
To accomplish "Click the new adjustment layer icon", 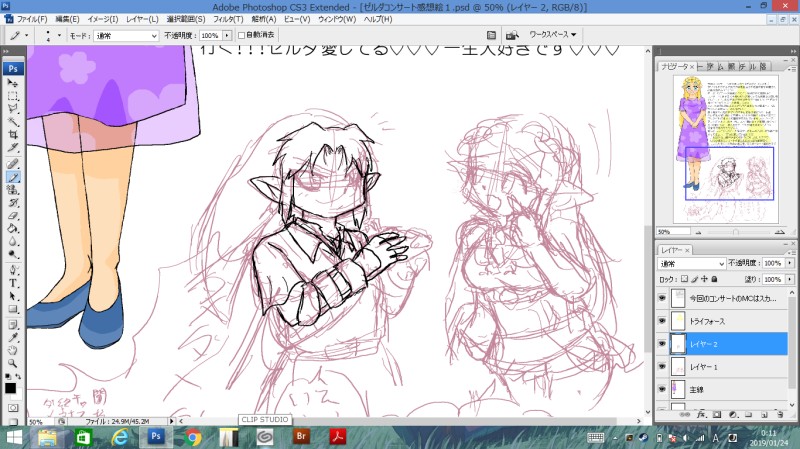I will point(733,415).
